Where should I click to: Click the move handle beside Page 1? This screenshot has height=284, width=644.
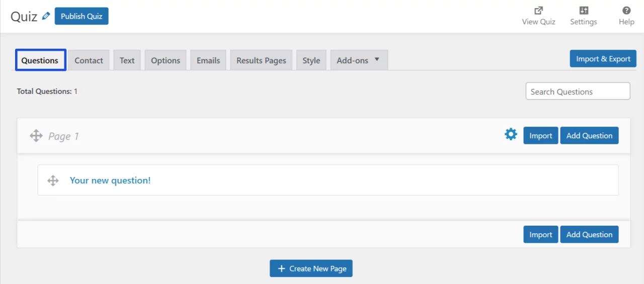tap(36, 136)
